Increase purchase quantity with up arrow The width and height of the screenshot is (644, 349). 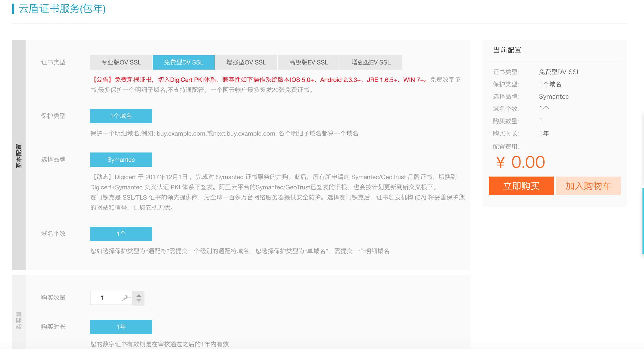point(139,295)
